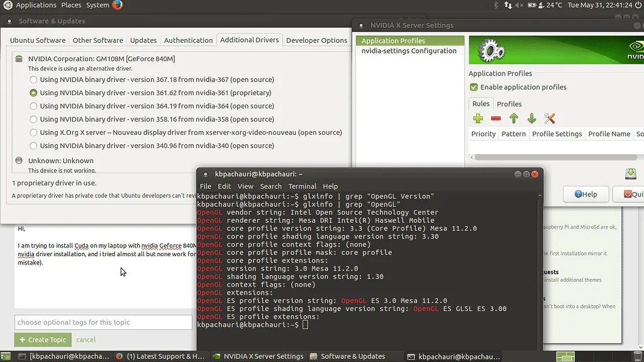Image resolution: width=644 pixels, height=362 pixels.
Task: Move rule up with green up arrow
Action: point(514,118)
